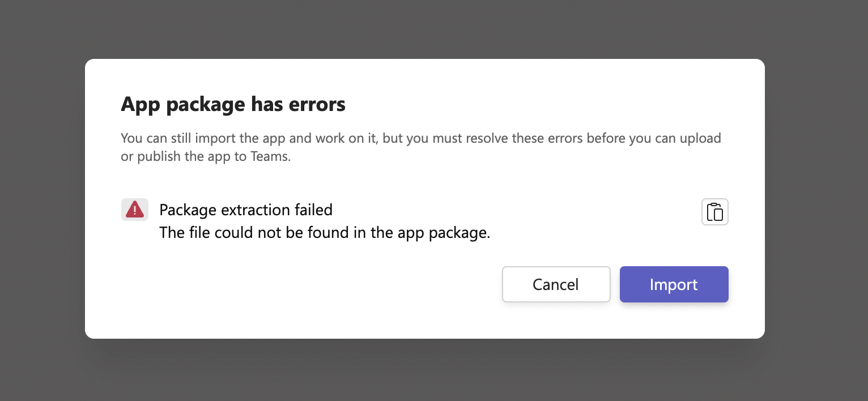Click the 'App package has errors' heading
This screenshot has height=401, width=868.
(233, 104)
